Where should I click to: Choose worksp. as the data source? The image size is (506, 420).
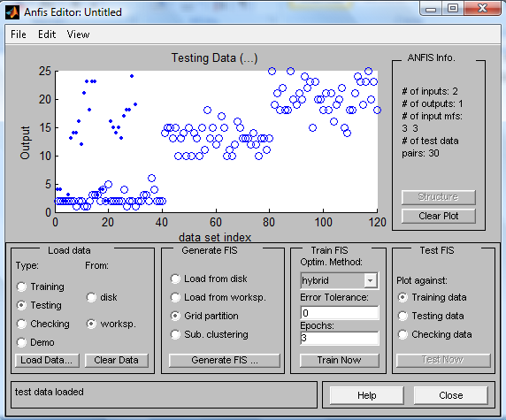[x=91, y=324]
